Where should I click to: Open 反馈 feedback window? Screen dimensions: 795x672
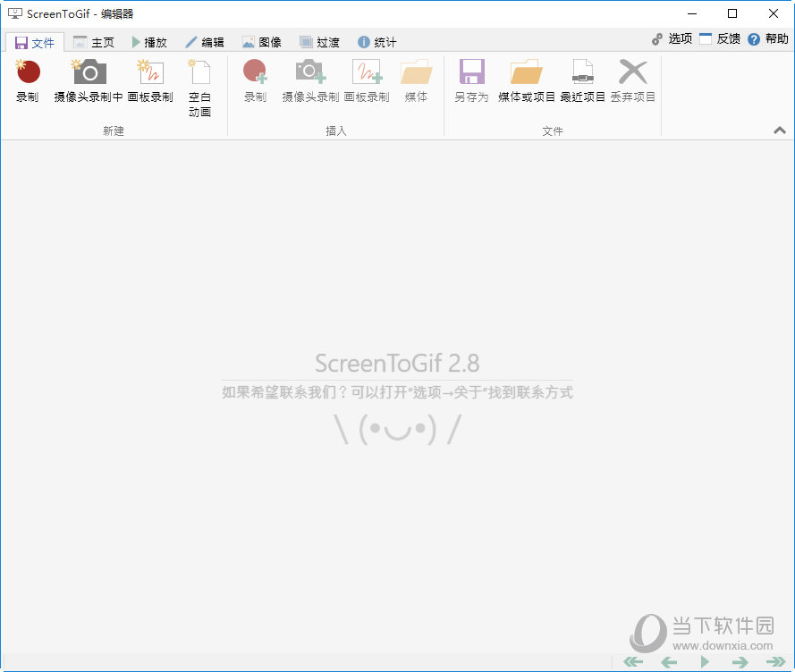[720, 39]
